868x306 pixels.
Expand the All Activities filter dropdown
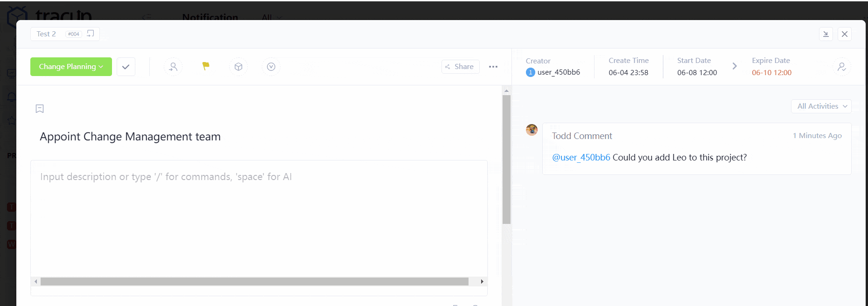[821, 106]
